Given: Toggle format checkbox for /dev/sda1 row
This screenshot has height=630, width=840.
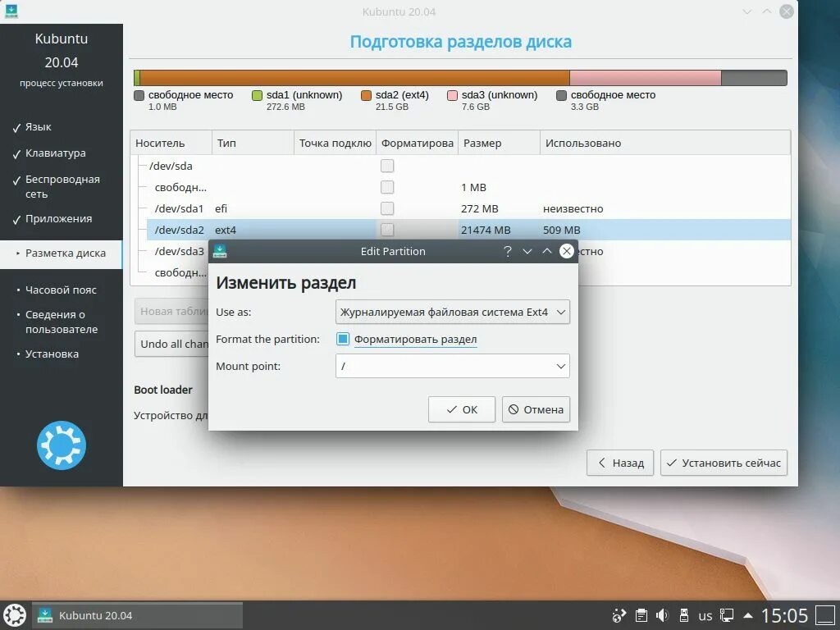Looking at the screenshot, I should tap(387, 208).
